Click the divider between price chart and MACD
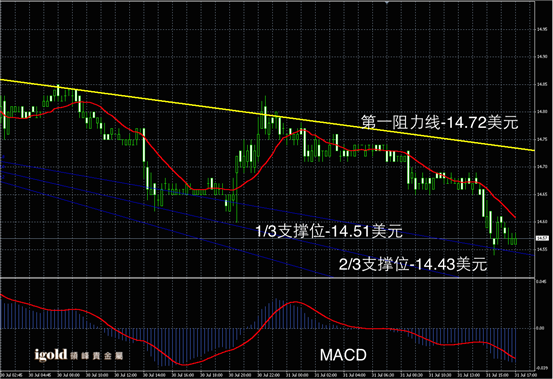The width and height of the screenshot is (553, 379). (267, 278)
